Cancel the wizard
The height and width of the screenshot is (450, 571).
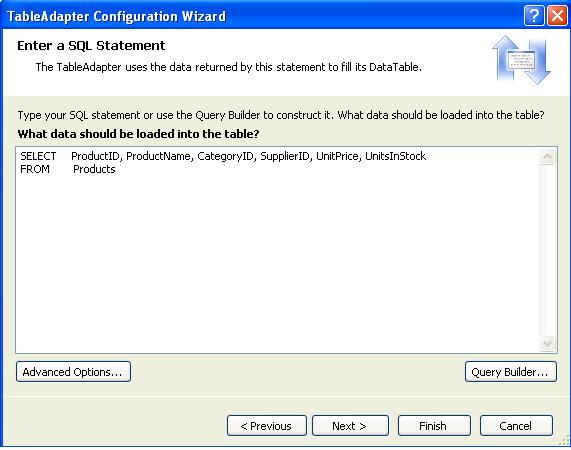(516, 426)
